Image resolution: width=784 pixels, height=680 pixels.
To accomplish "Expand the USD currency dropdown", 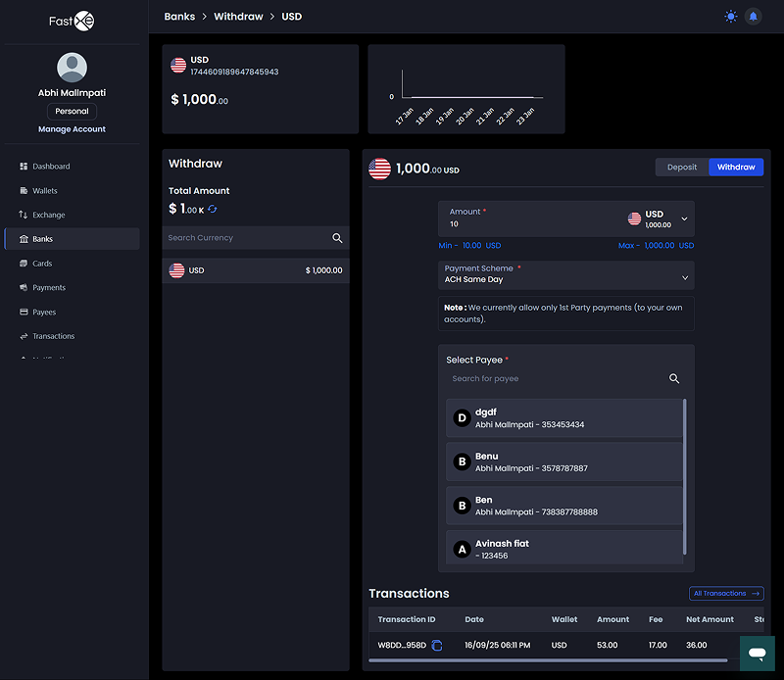I will [x=684, y=219].
